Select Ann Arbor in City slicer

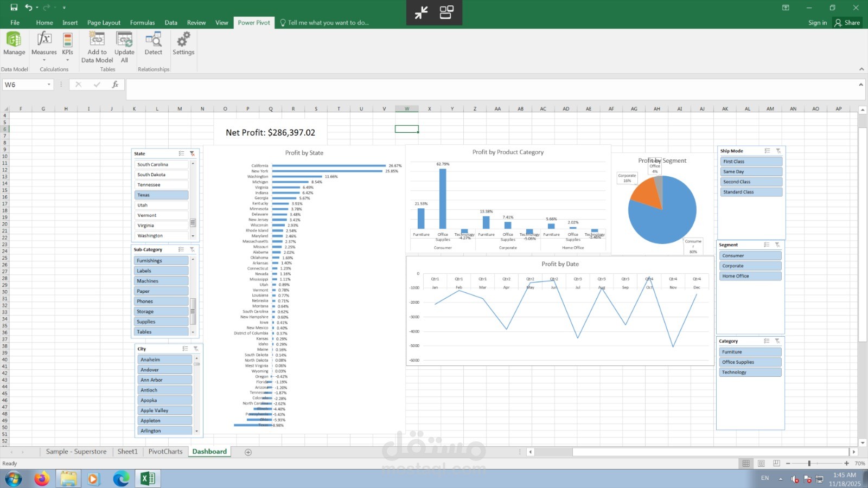165,380
